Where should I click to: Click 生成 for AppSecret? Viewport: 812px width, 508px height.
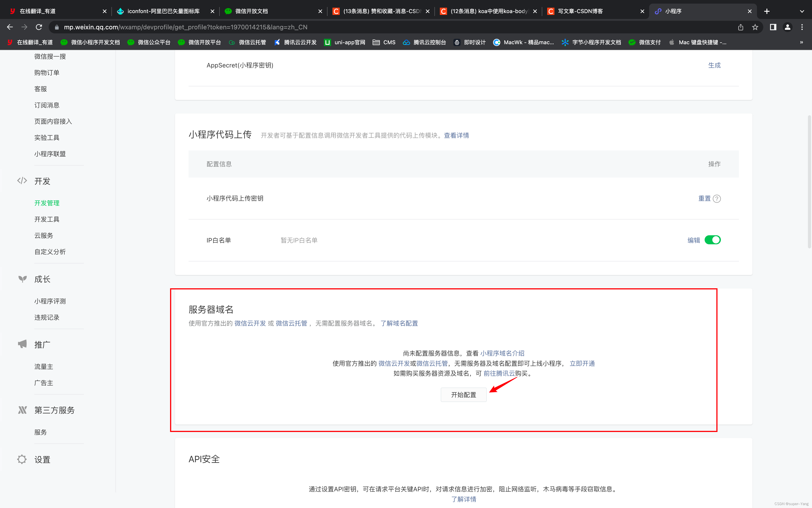tap(714, 65)
